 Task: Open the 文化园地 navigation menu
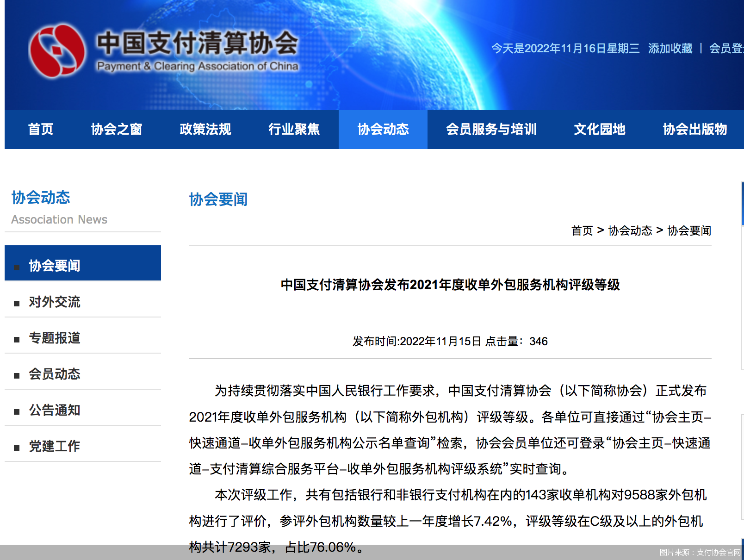click(x=599, y=130)
